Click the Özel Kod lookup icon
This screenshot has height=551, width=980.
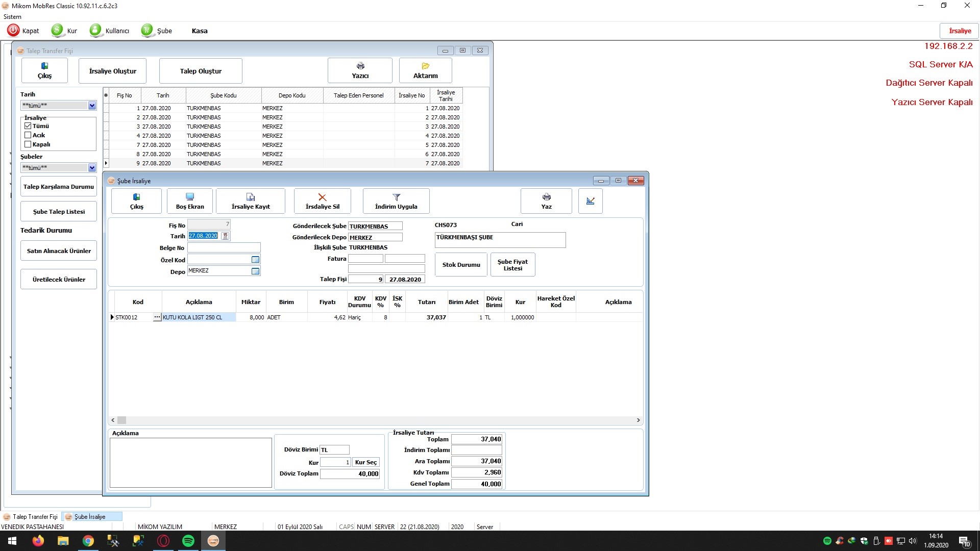pos(255,260)
